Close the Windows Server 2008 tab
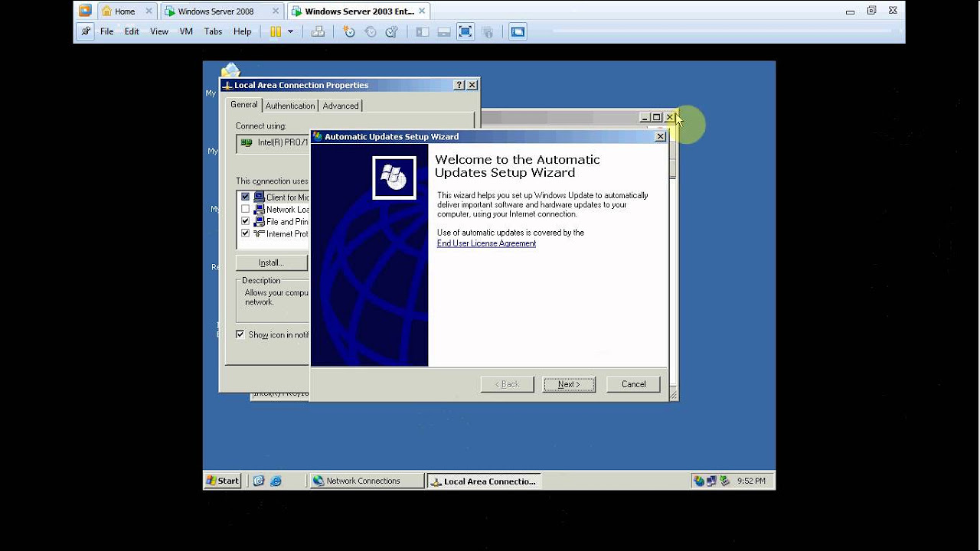This screenshot has height=551, width=980. (275, 11)
